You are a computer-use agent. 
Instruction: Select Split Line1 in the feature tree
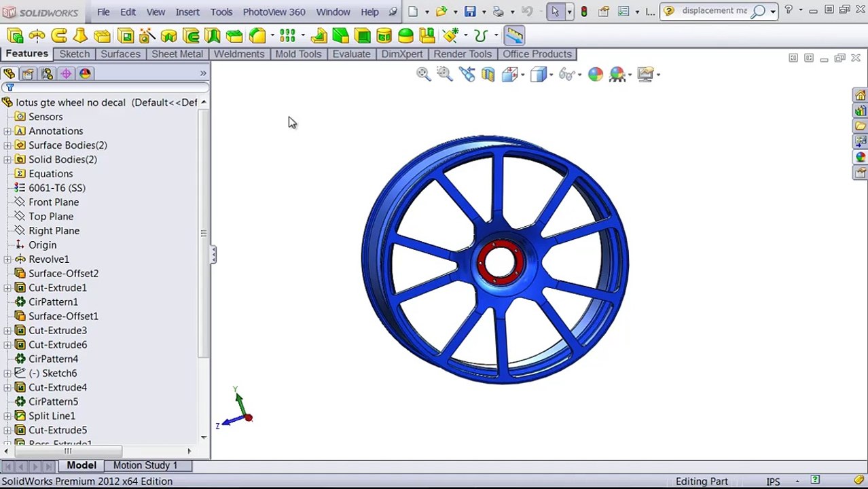[52, 416]
